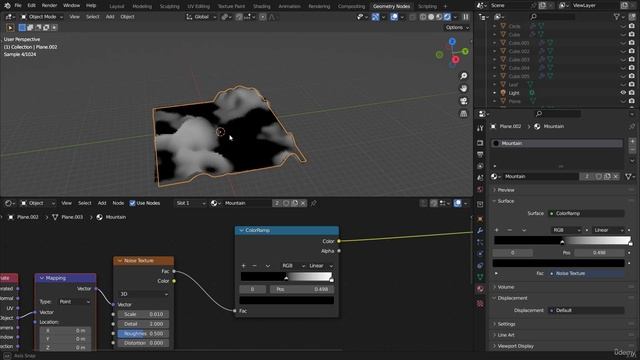
Task: Add material slot plus button in properties
Action: pos(632,141)
